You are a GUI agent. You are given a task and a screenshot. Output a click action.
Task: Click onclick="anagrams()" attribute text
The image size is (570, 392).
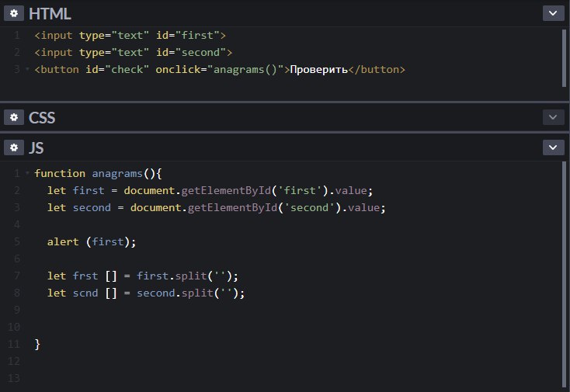[x=220, y=69]
